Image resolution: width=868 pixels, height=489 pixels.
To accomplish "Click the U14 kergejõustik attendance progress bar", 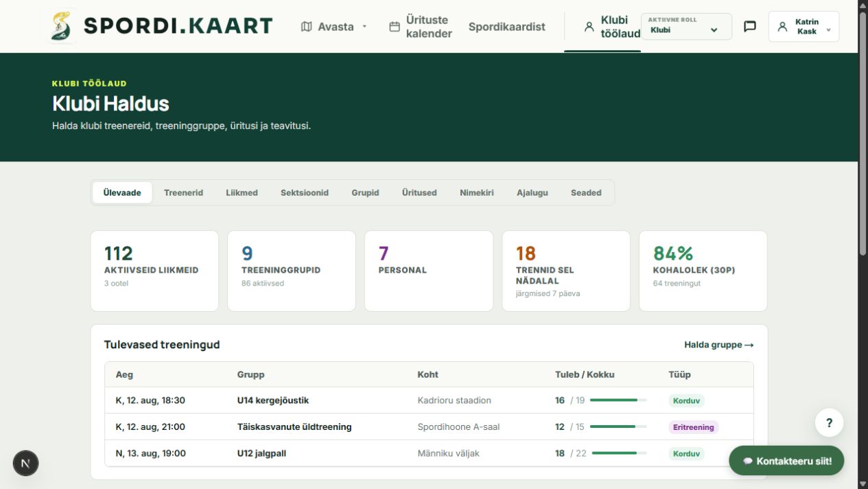I will pyautogui.click(x=618, y=400).
